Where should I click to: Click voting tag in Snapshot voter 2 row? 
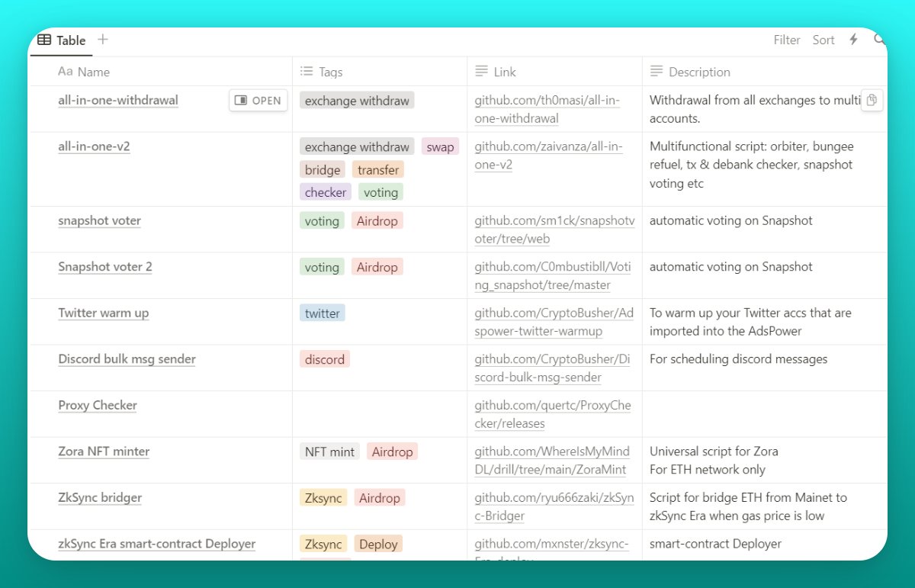(x=322, y=267)
